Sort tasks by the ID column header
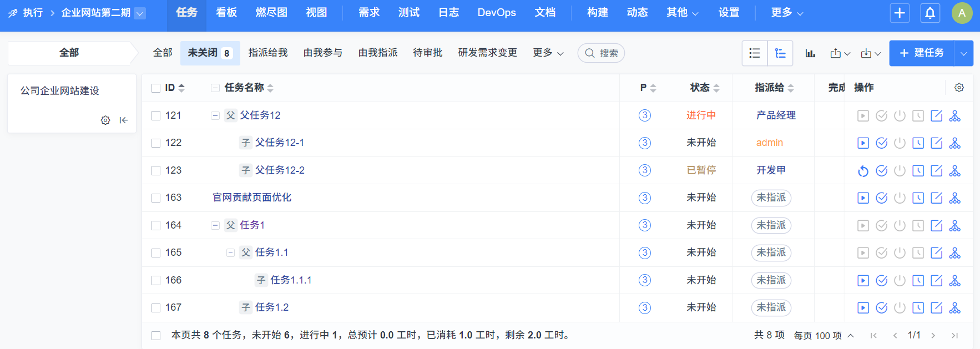 tap(175, 88)
